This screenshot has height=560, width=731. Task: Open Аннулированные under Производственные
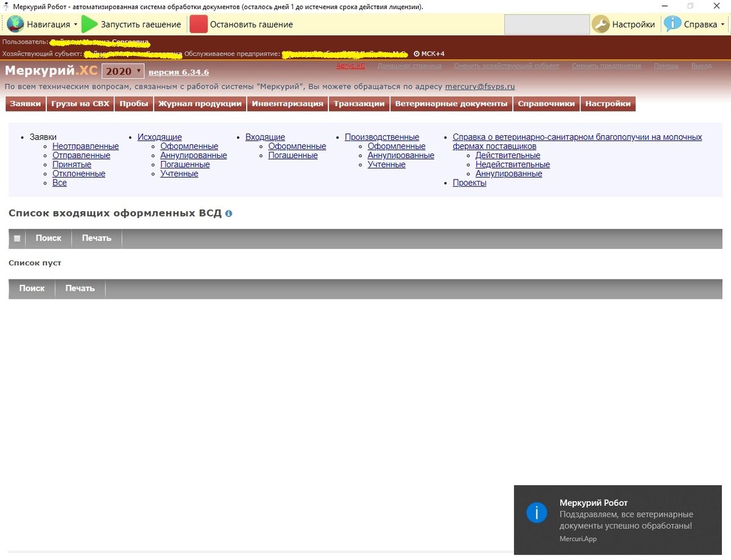tap(401, 155)
